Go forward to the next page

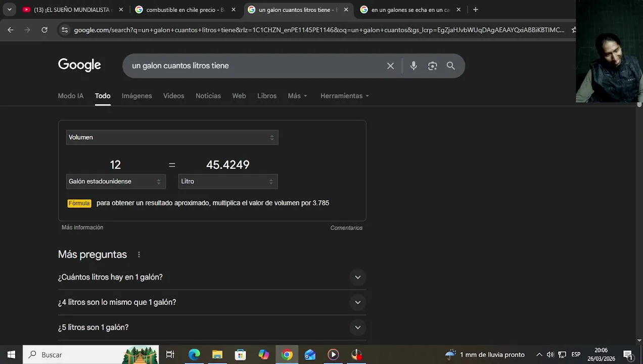pyautogui.click(x=27, y=30)
